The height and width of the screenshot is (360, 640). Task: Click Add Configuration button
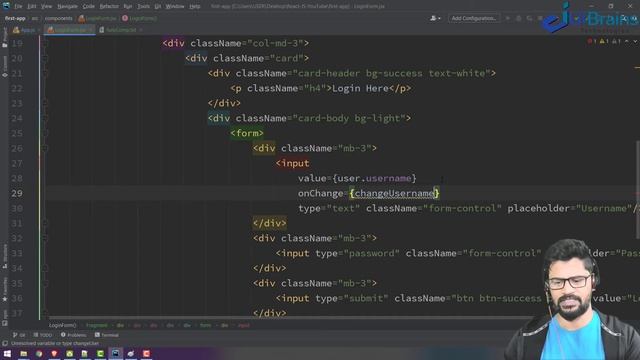(x=473, y=18)
